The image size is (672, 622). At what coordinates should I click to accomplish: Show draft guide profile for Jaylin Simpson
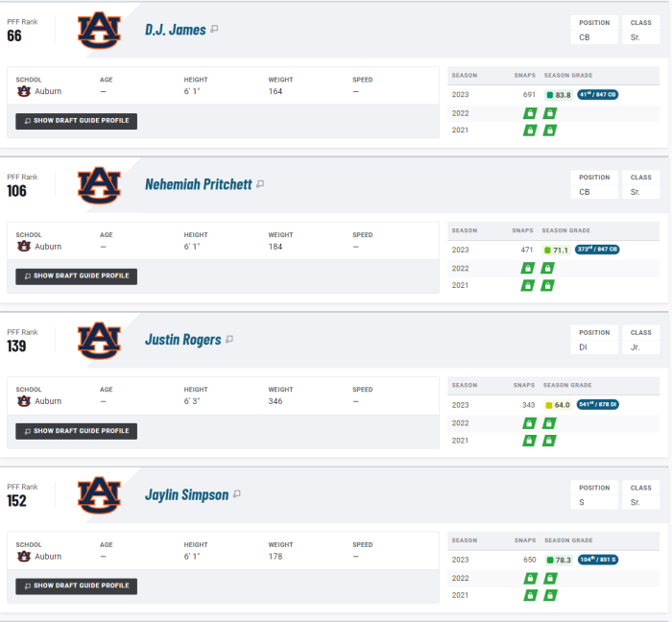pos(76,586)
